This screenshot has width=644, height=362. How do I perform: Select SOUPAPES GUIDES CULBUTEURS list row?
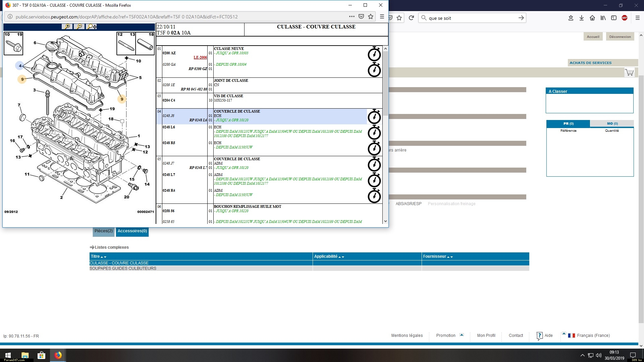click(123, 268)
